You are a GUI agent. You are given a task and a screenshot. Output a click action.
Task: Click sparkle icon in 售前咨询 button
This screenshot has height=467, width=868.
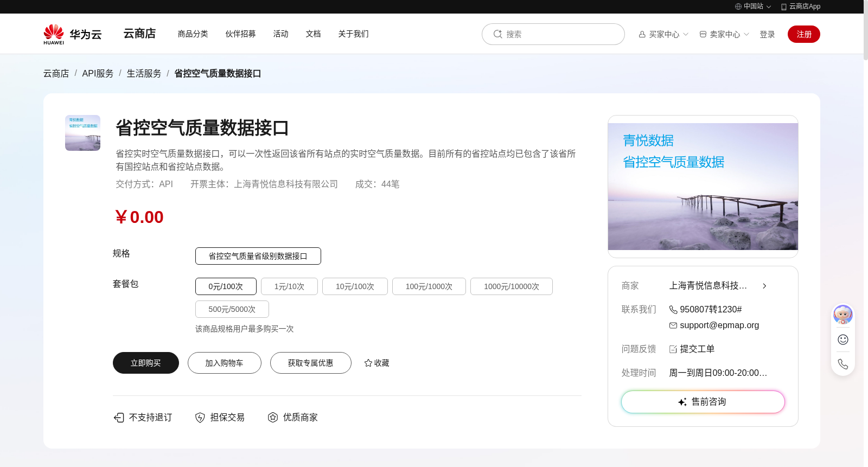coord(682,402)
